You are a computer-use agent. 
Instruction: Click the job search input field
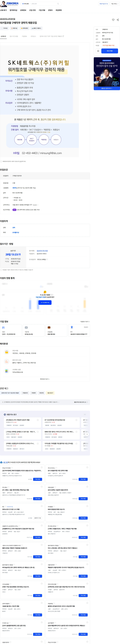(x=44, y=4)
